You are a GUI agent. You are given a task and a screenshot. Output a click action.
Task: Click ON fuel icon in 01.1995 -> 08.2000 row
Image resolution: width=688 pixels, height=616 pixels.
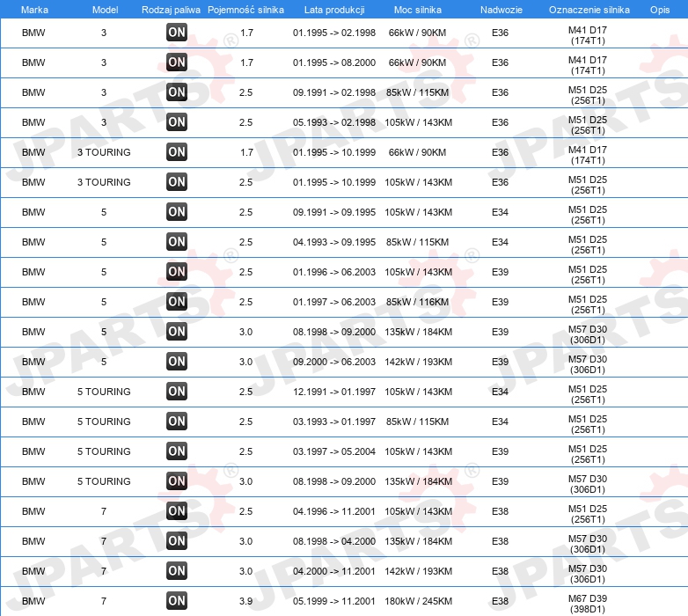[x=177, y=62]
